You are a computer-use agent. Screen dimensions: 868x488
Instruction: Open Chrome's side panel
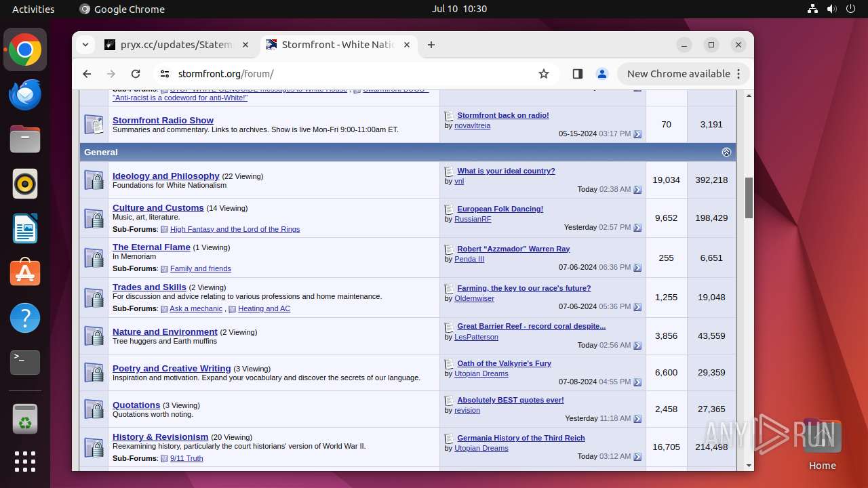[x=578, y=74]
